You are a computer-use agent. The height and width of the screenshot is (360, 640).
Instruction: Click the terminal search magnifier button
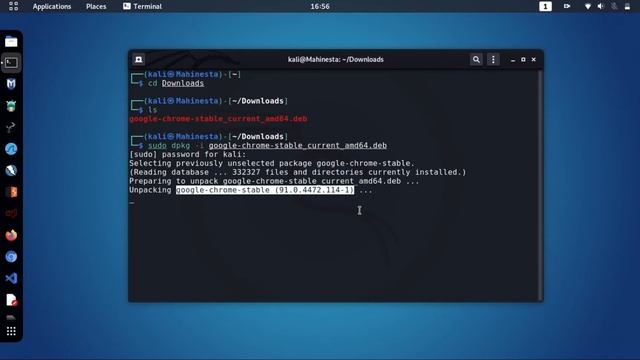click(x=476, y=60)
